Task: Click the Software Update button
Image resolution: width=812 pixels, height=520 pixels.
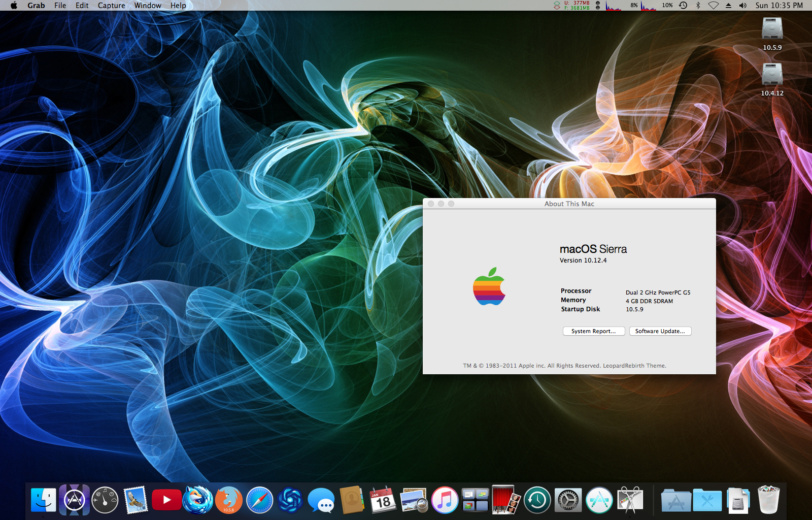Action: click(x=660, y=331)
